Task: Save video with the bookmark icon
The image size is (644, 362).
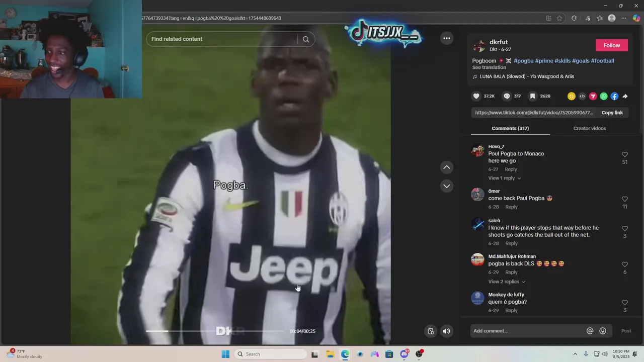Action: click(532, 96)
